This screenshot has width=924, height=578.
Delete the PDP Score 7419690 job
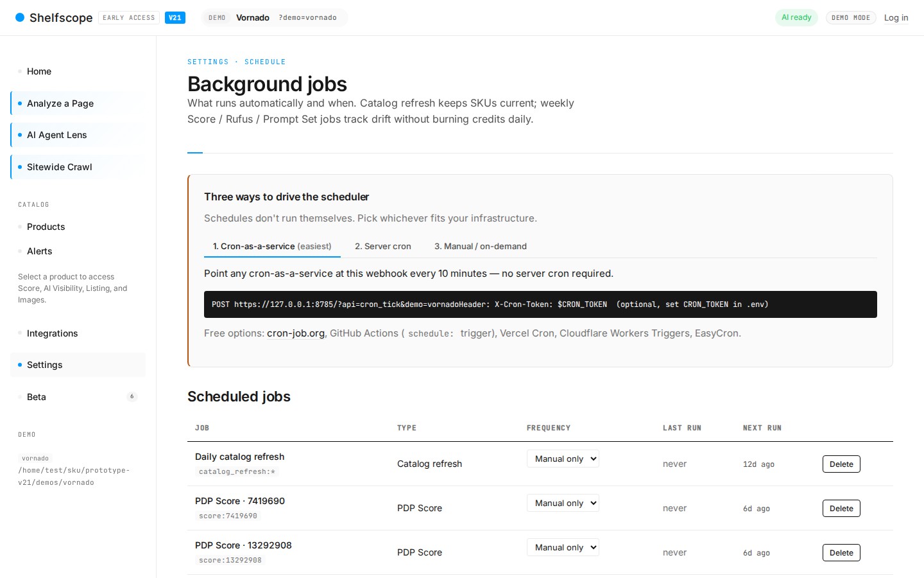click(x=841, y=508)
